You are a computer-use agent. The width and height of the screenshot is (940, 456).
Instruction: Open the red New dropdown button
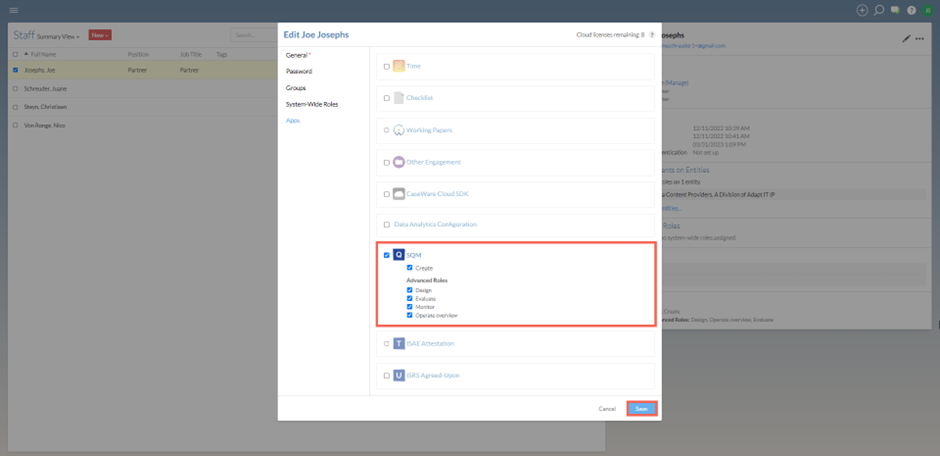(100, 35)
